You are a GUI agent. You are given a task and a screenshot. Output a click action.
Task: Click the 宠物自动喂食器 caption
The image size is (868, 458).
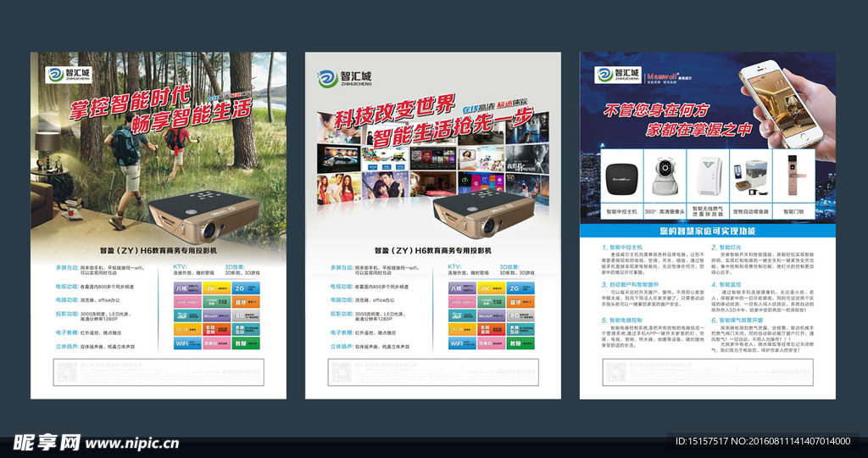click(x=751, y=211)
